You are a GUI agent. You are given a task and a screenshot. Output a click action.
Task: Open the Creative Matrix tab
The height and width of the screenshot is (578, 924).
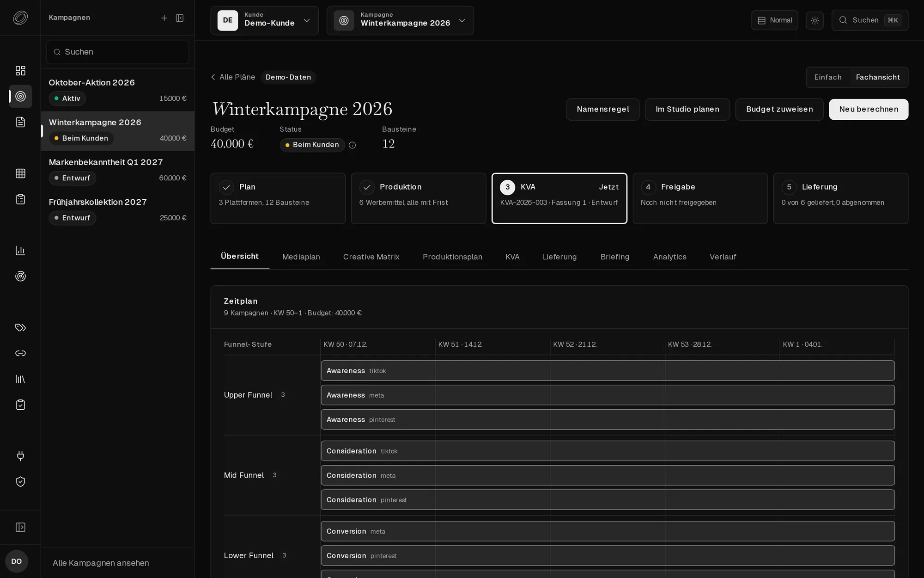pyautogui.click(x=371, y=257)
